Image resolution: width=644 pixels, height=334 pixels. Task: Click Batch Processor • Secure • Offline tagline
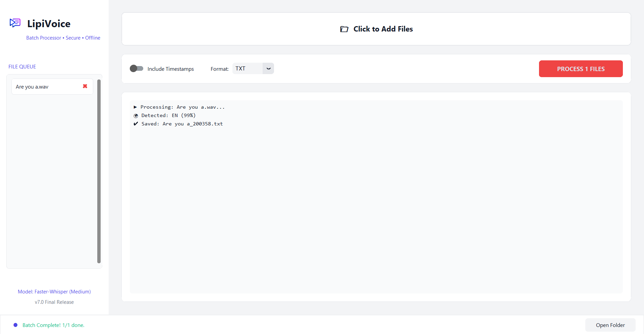click(63, 38)
